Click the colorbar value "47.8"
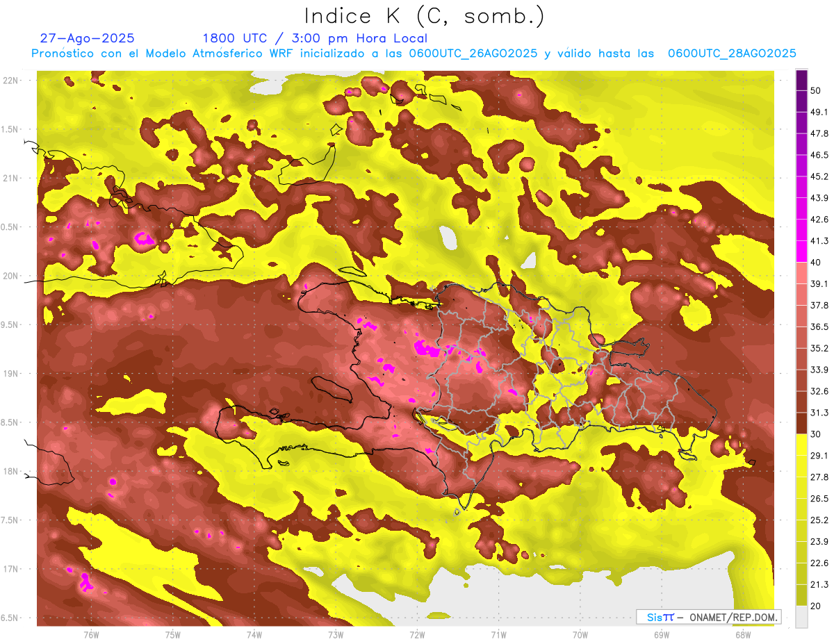 tap(819, 133)
